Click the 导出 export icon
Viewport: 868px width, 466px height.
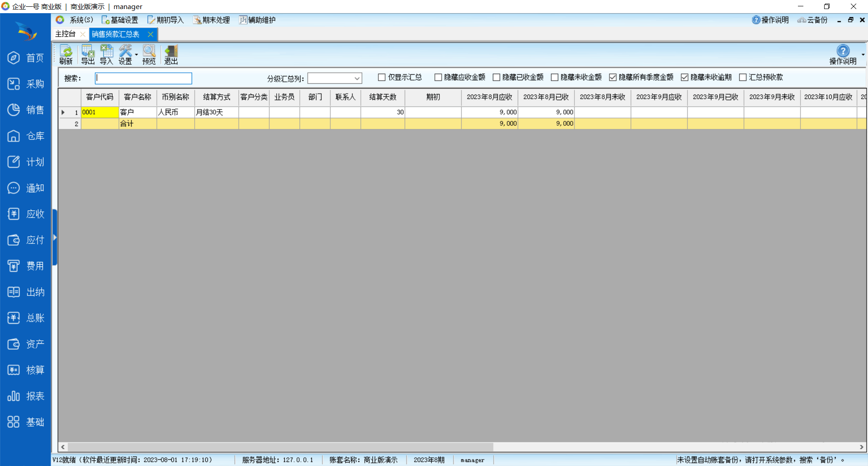88,55
